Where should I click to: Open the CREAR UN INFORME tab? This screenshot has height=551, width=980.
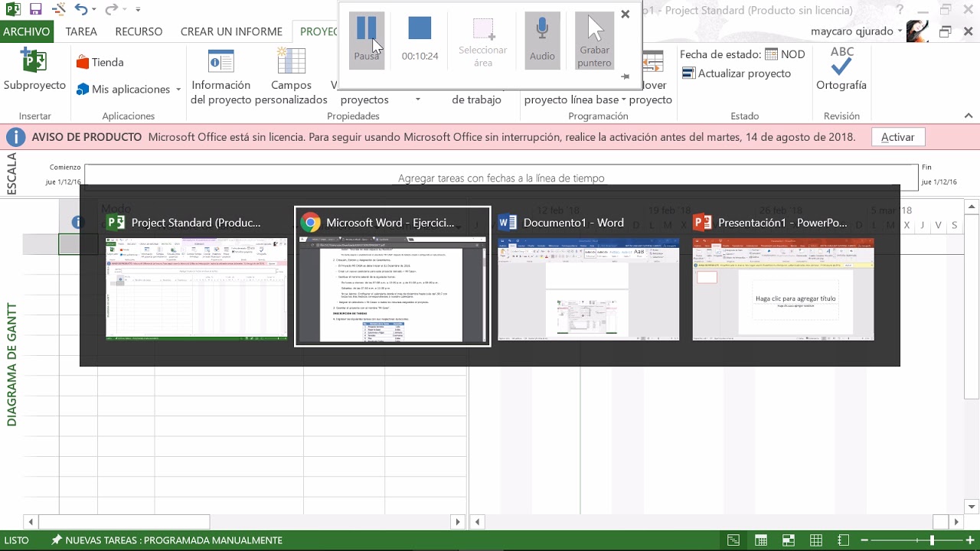pyautogui.click(x=232, y=31)
